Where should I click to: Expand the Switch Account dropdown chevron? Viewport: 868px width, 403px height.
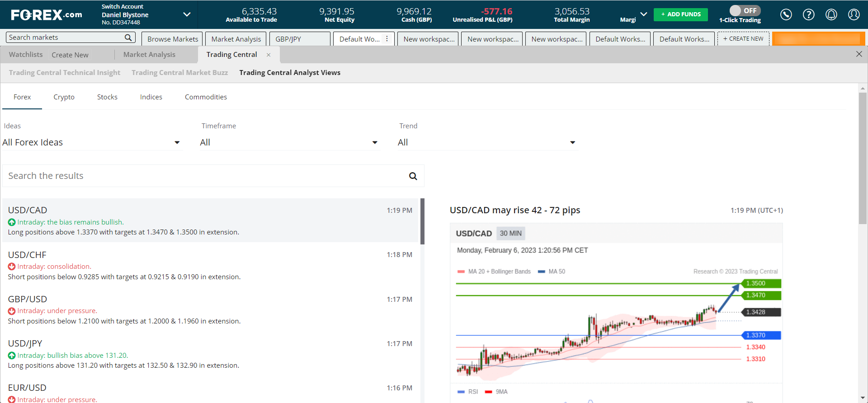(187, 14)
